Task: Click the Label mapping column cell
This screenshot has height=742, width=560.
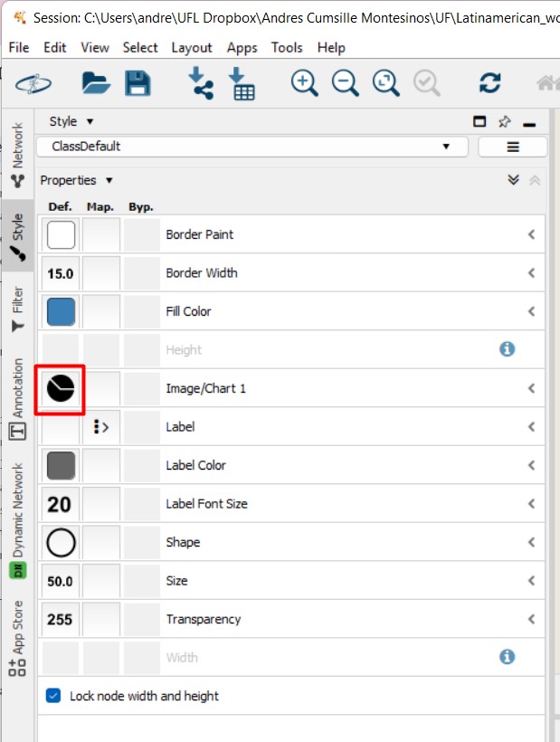Action: (100, 427)
